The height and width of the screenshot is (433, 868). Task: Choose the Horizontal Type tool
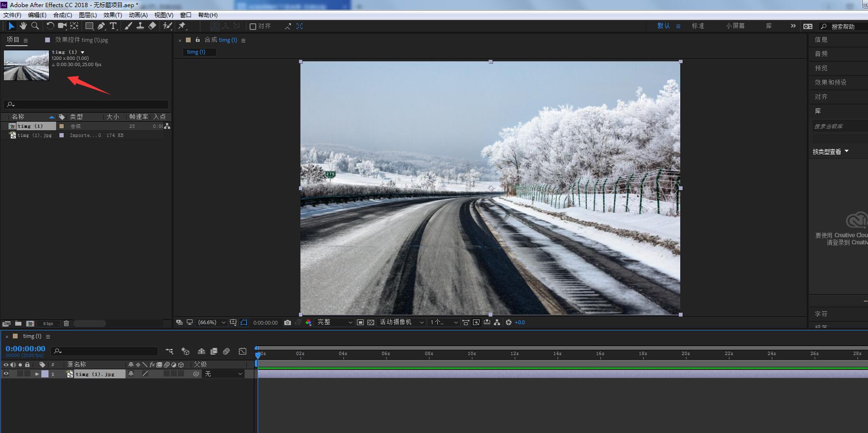pyautogui.click(x=113, y=26)
